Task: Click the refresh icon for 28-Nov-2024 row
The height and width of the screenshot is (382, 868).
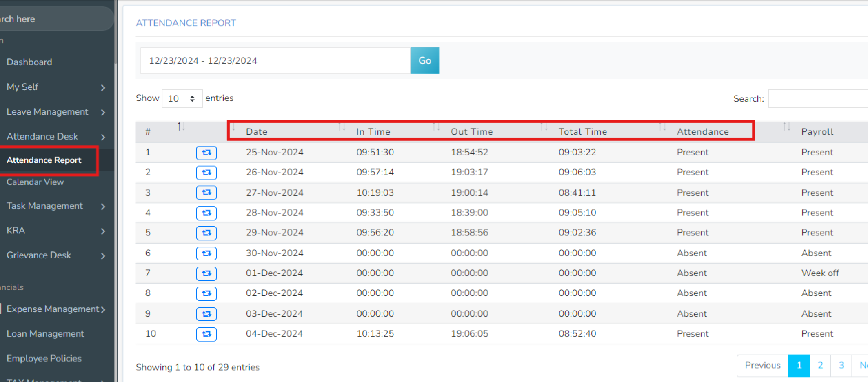Action: click(206, 213)
